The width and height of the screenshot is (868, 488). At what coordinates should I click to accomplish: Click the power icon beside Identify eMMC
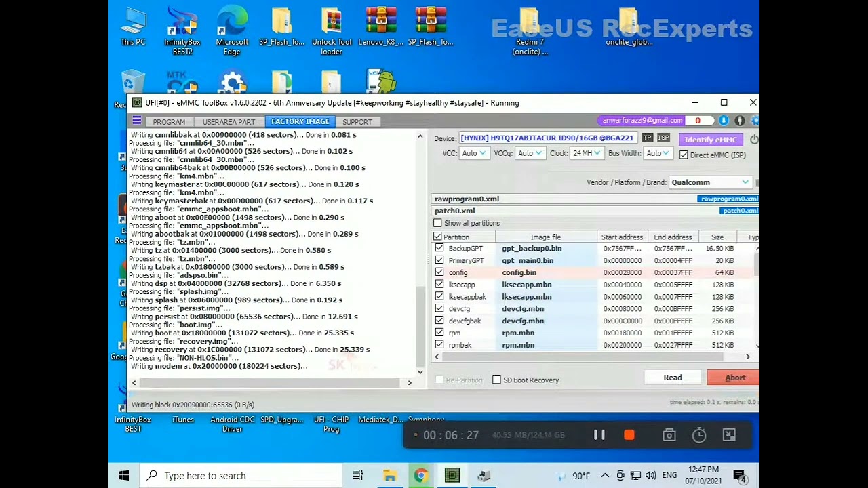click(x=754, y=139)
